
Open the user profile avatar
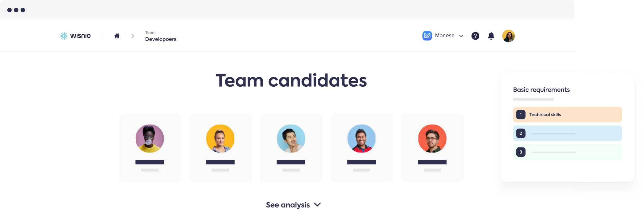coord(508,36)
